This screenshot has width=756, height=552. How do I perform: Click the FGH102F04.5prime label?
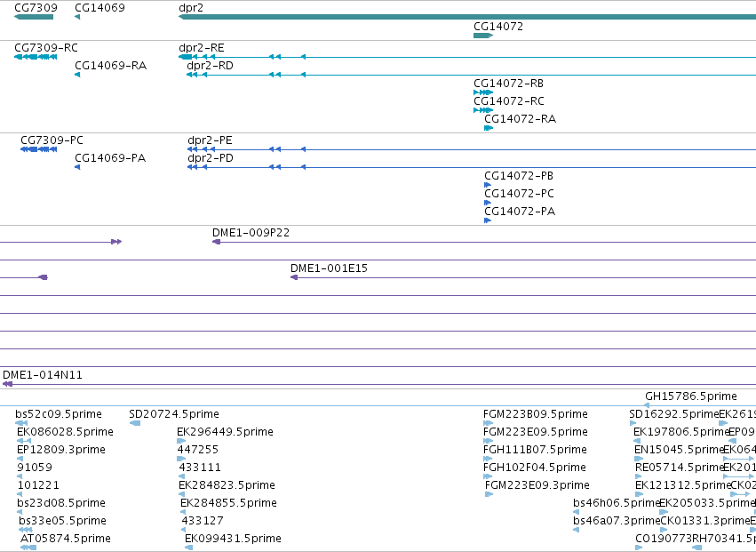click(535, 468)
